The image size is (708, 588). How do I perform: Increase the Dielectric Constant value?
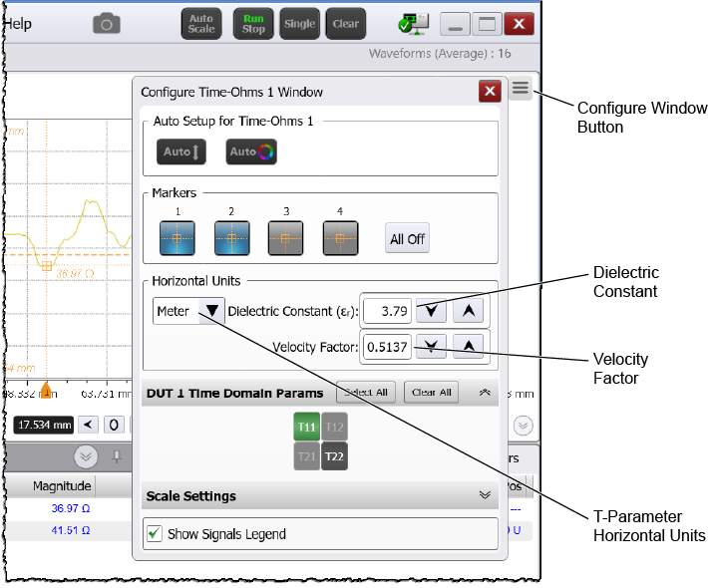coord(469,311)
